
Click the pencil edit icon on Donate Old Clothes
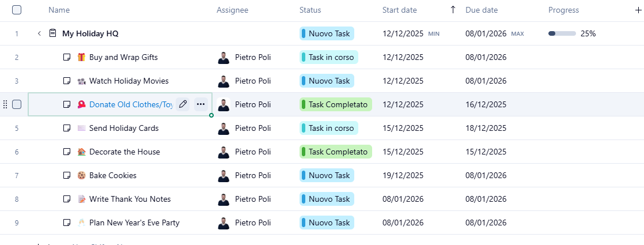[183, 104]
